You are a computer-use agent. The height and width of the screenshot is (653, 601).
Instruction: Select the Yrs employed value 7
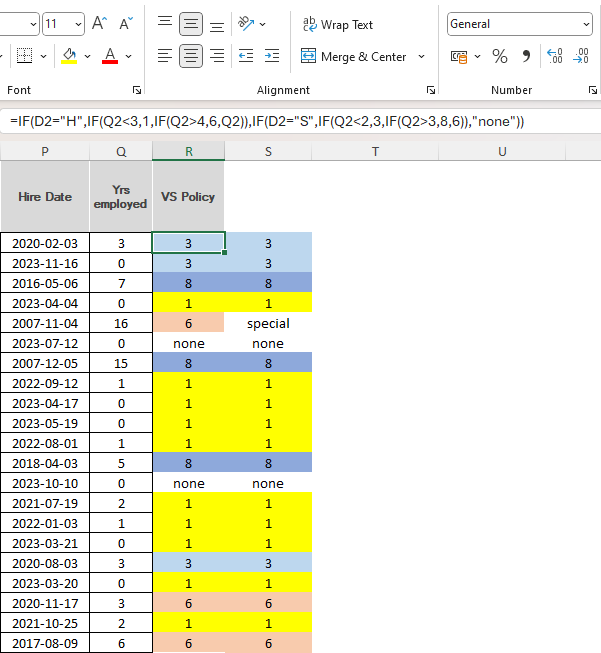(121, 284)
